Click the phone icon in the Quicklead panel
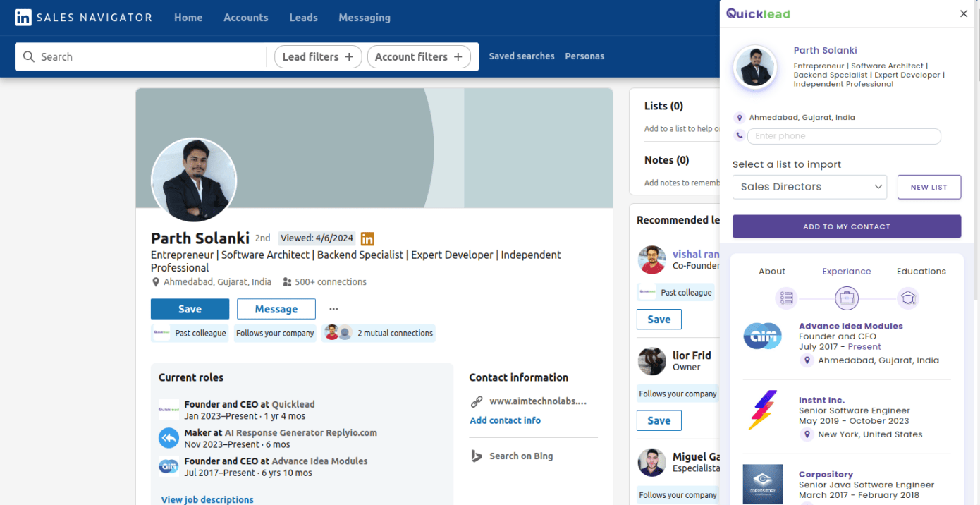The image size is (980, 505). (739, 135)
